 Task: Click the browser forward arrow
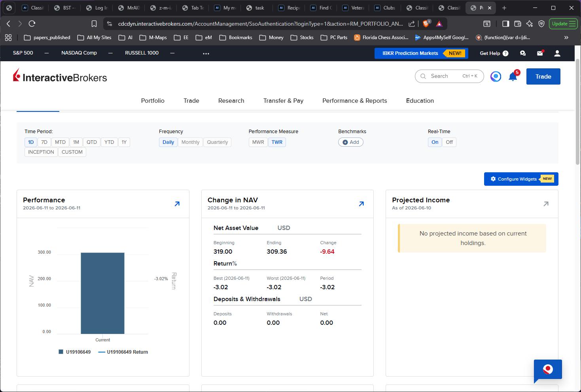[x=20, y=24]
